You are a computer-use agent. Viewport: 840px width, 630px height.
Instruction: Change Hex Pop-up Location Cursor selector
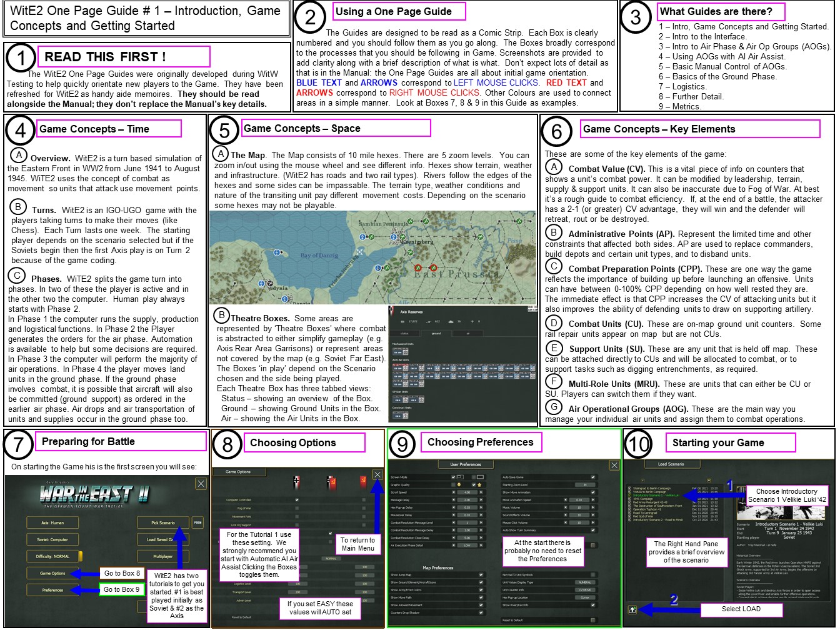[x=585, y=597]
